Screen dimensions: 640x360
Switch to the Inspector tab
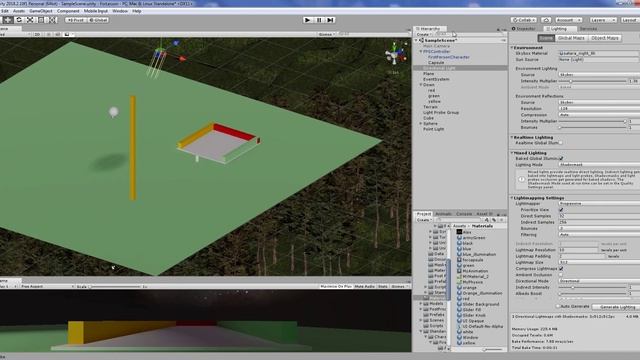(524, 29)
